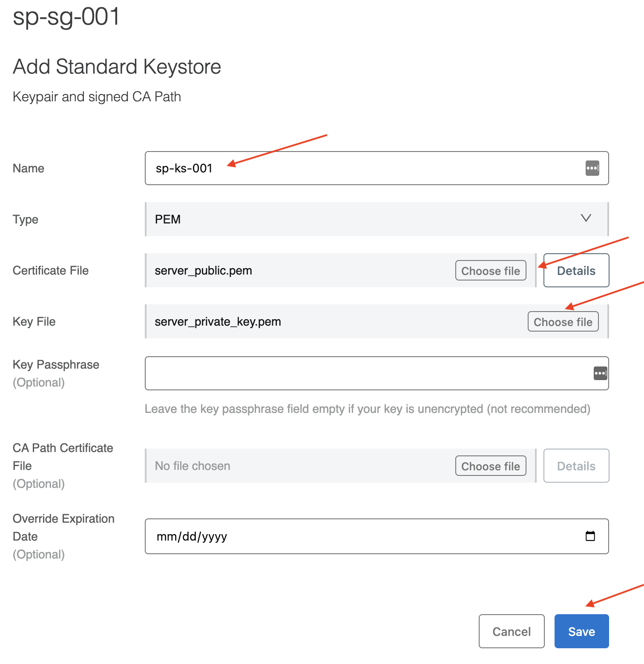Click the sp-sg-001 title
This screenshot has width=644, height=664.
66,17
